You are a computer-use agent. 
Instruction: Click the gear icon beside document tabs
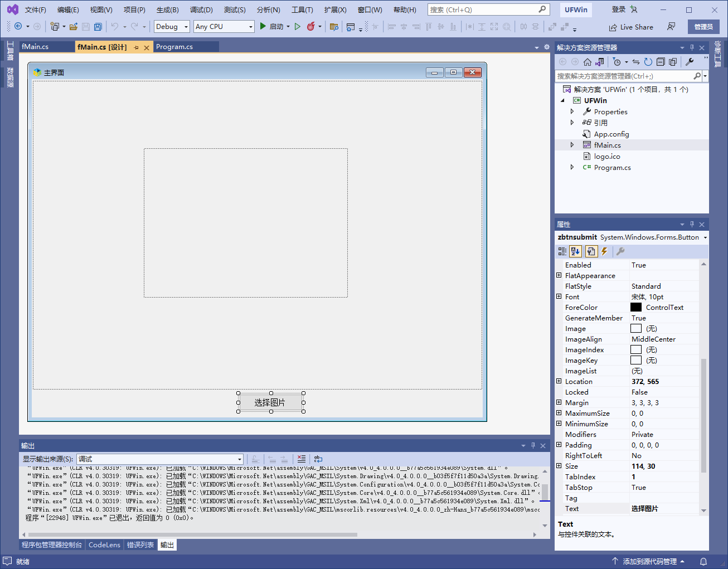tap(547, 47)
